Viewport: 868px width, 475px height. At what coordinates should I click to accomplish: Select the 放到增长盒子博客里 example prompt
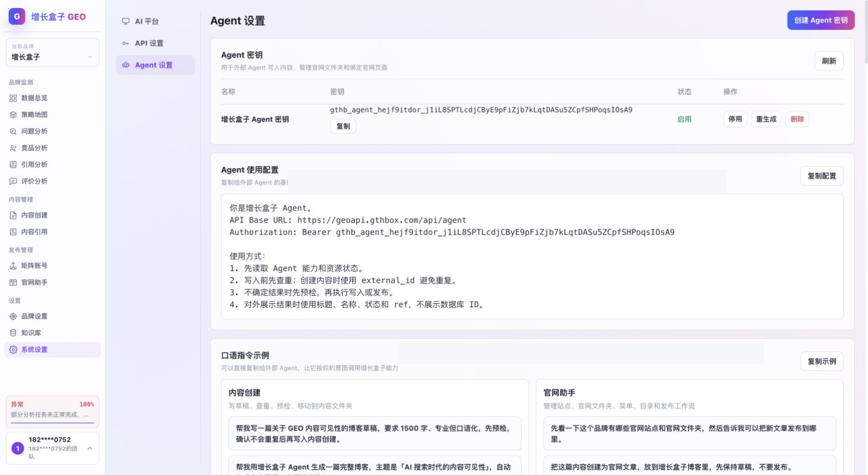click(x=689, y=466)
